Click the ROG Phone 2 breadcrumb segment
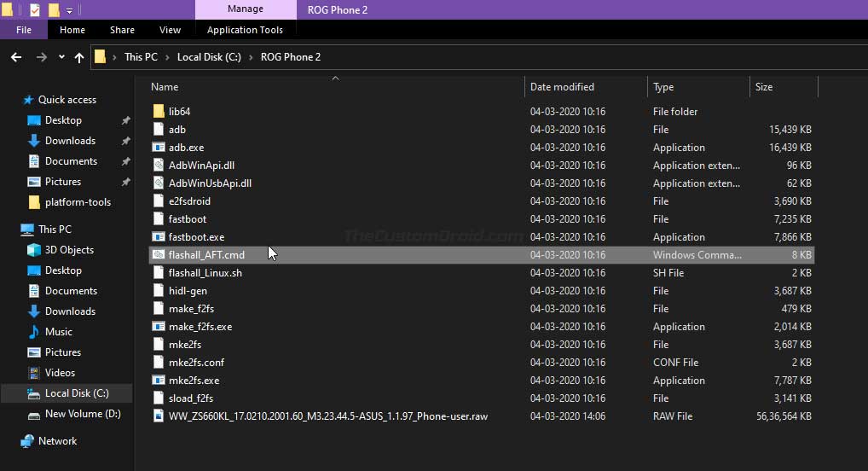This screenshot has height=471, width=868. [291, 57]
